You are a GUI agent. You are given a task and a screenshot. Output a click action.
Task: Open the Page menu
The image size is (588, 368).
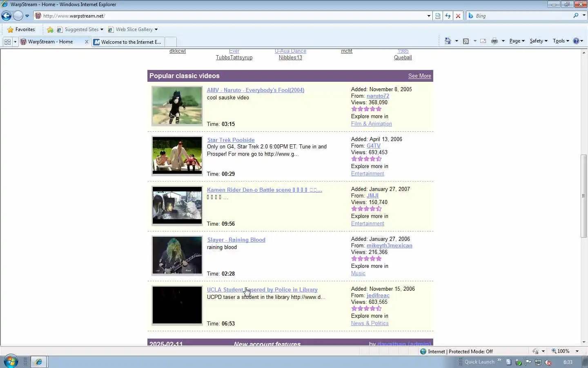(x=517, y=41)
